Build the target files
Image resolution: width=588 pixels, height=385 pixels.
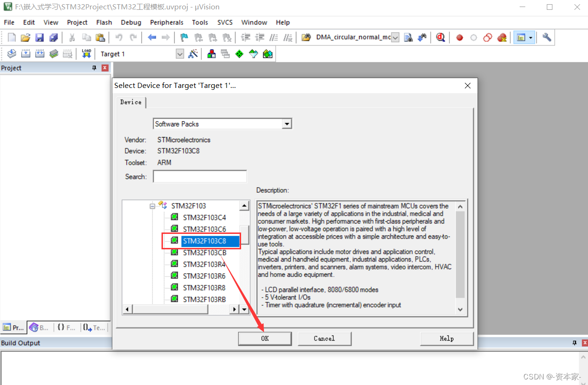[26, 54]
